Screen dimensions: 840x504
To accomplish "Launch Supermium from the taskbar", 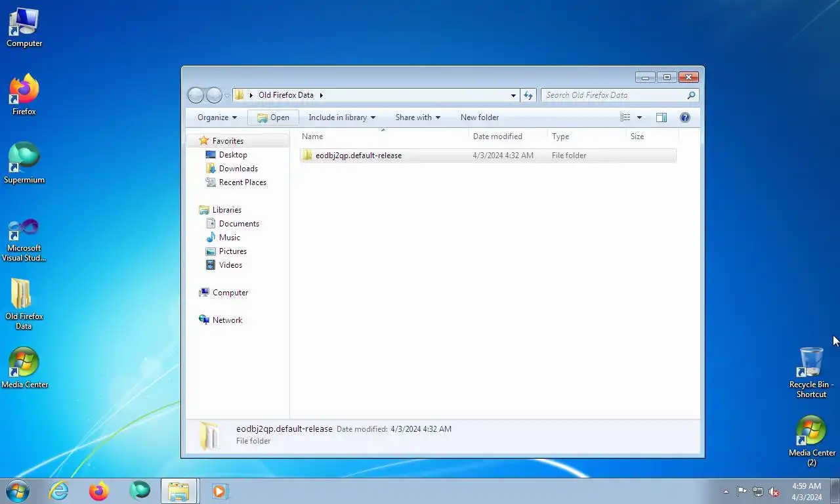I will (139, 491).
